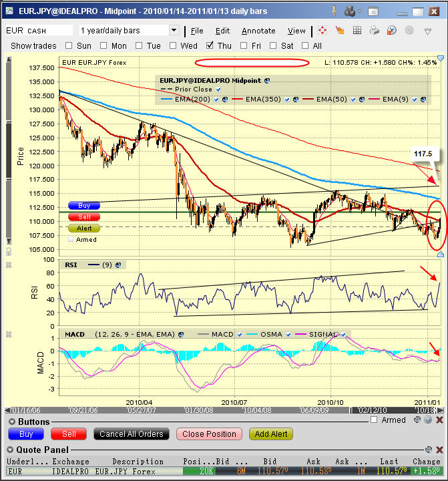Open Buttons panel configuration wrench icon
This screenshot has height=481, width=448.
417,420
